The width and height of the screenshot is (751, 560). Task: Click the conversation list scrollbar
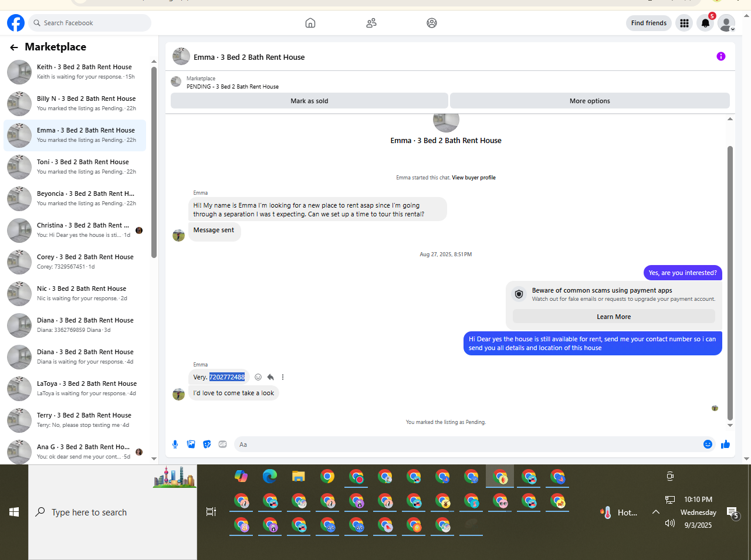154,162
